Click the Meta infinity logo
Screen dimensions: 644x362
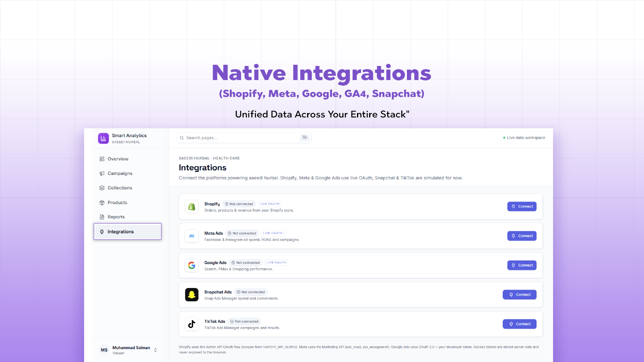(x=192, y=236)
